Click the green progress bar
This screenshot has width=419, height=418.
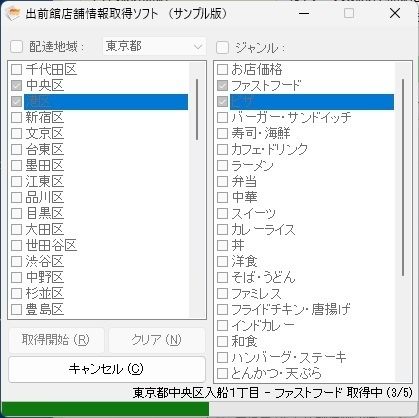click(x=105, y=409)
